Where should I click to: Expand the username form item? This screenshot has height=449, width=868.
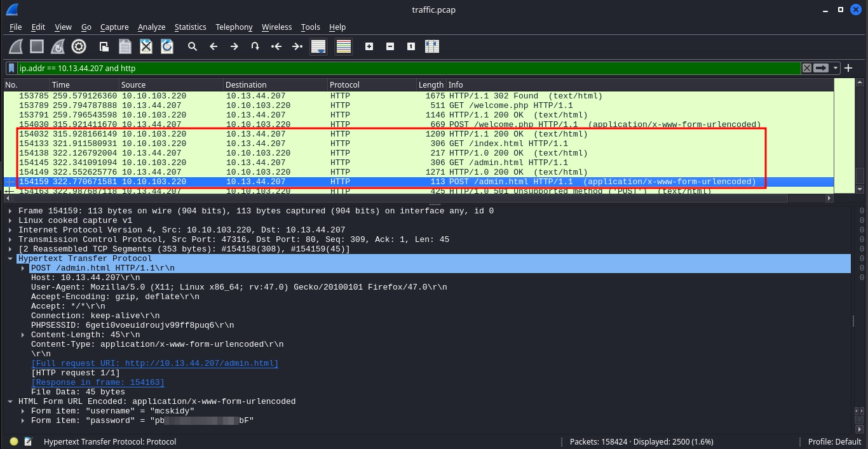(24, 411)
